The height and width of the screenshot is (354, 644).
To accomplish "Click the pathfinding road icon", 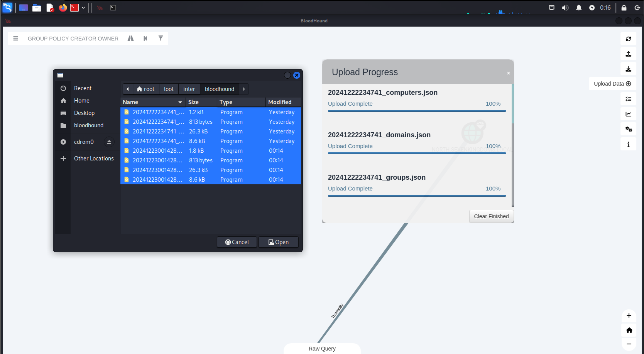I will click(x=130, y=38).
